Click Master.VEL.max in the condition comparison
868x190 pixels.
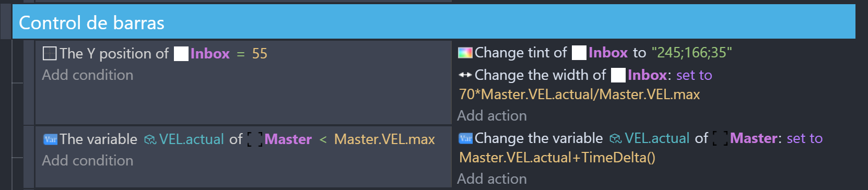384,139
